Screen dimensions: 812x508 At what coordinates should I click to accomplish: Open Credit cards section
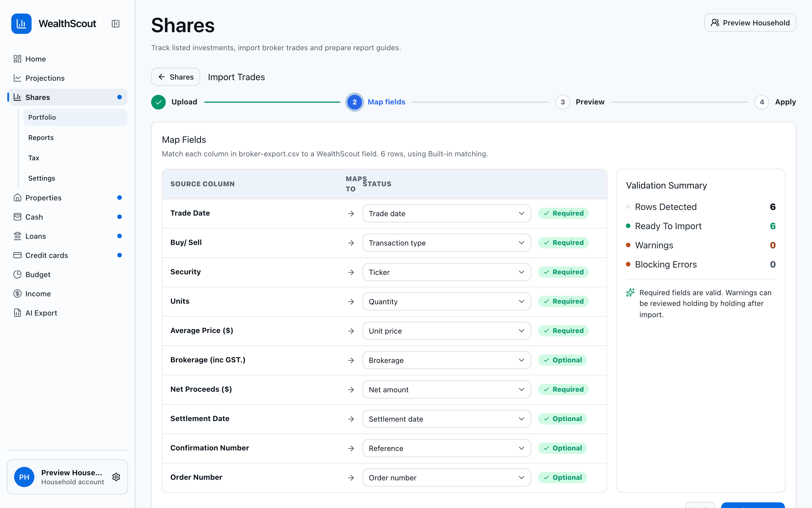coord(67,255)
